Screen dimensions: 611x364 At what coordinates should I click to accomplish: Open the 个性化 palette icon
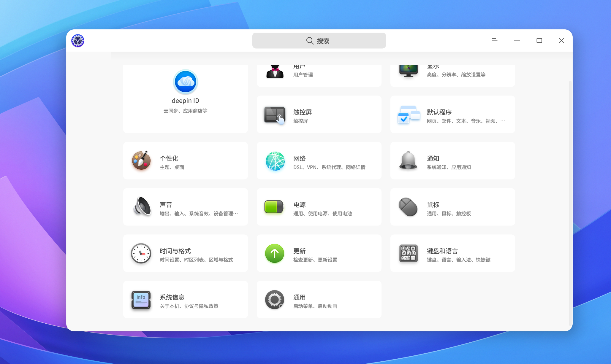141,160
